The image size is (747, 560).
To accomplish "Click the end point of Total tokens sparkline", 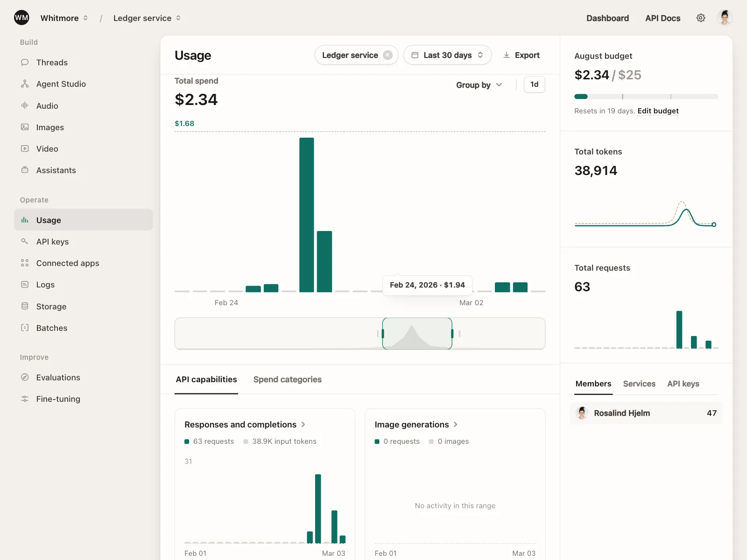I will pyautogui.click(x=714, y=224).
